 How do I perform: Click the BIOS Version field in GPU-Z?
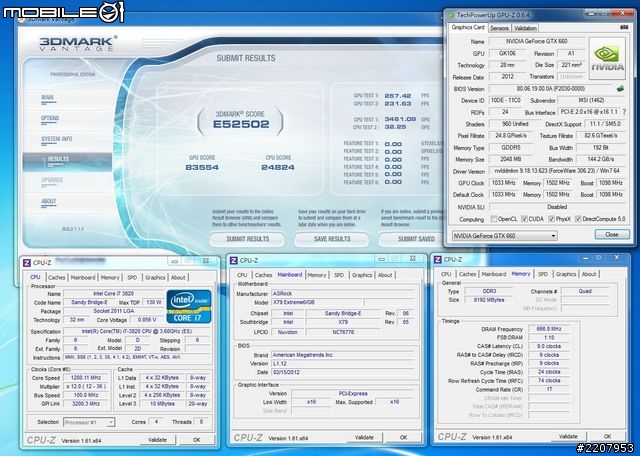pyautogui.click(x=553, y=89)
